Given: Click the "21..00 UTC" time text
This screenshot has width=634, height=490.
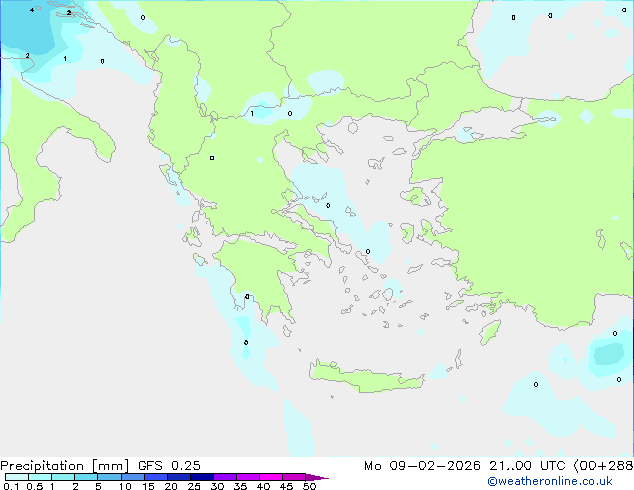Looking at the screenshot, I should click(527, 466).
